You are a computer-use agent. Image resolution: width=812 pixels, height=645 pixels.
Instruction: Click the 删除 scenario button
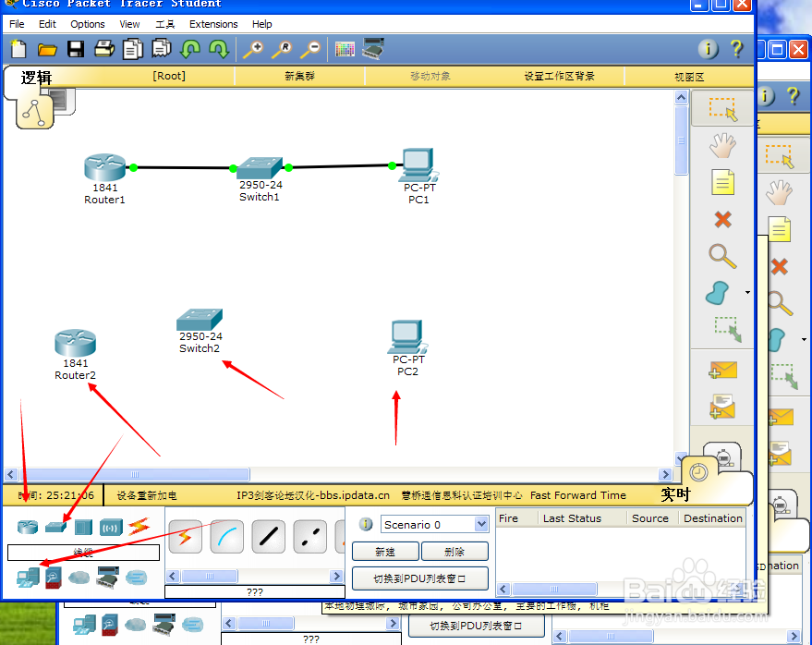(454, 552)
